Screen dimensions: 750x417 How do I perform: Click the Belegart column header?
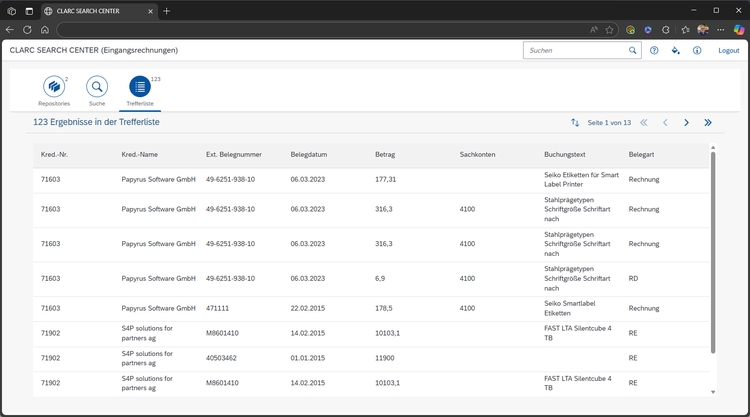point(641,154)
